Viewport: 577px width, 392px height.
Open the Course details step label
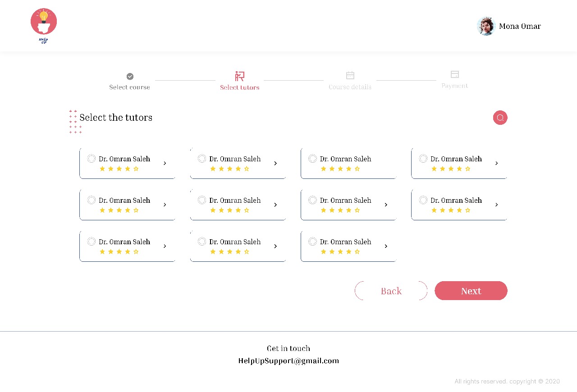point(350,87)
